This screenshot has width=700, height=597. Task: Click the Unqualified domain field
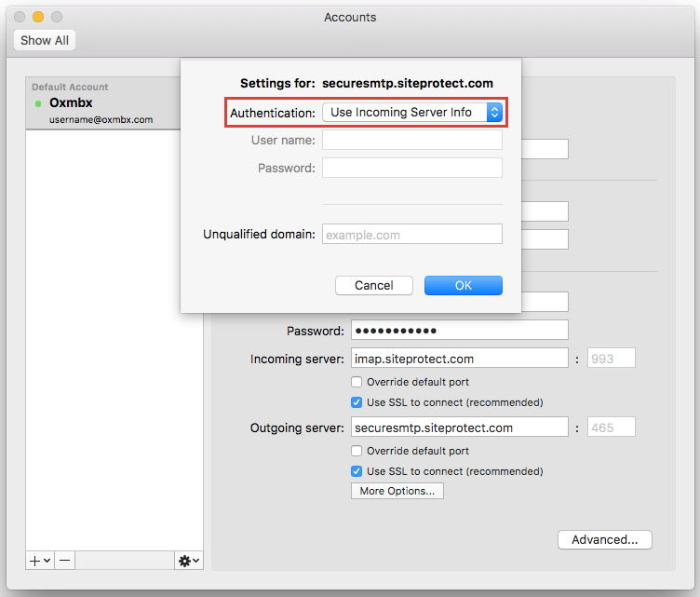coord(411,235)
